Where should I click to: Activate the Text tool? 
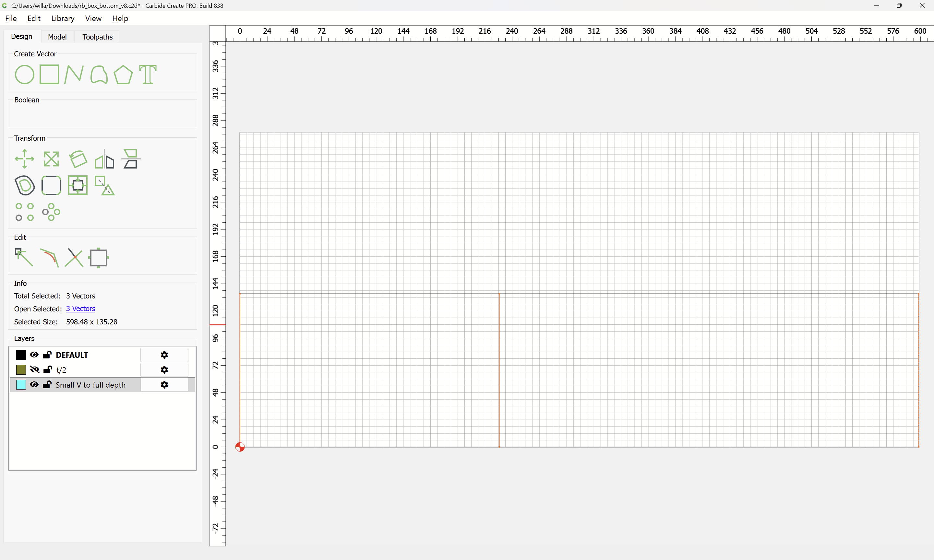pos(148,74)
